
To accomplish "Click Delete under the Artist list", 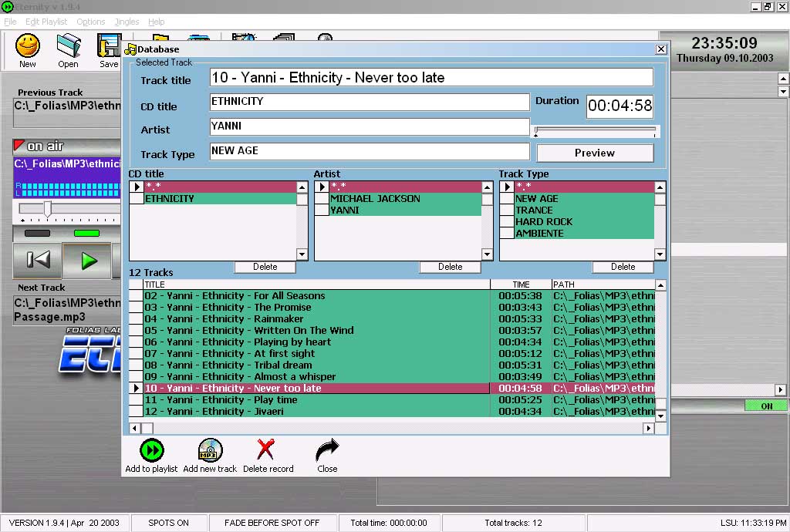I will [450, 267].
